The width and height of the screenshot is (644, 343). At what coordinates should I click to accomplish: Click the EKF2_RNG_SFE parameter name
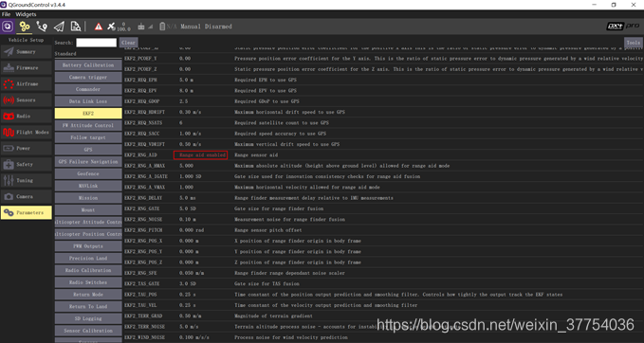tap(140, 273)
